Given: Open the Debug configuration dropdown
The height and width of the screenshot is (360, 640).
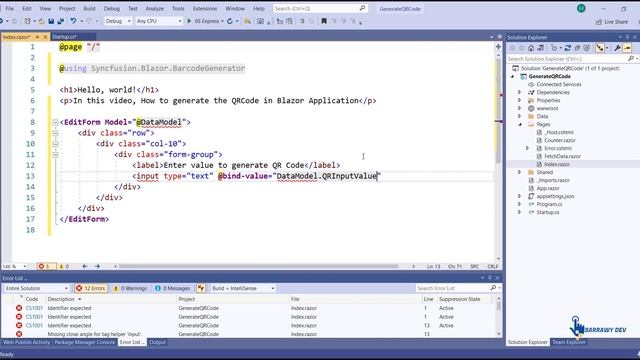Looking at the screenshot, I should pos(118,21).
